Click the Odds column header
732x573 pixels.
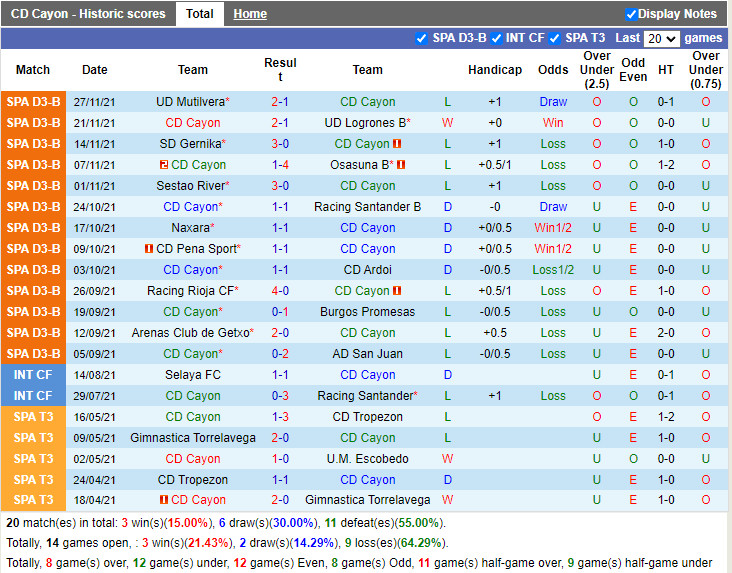pos(553,70)
